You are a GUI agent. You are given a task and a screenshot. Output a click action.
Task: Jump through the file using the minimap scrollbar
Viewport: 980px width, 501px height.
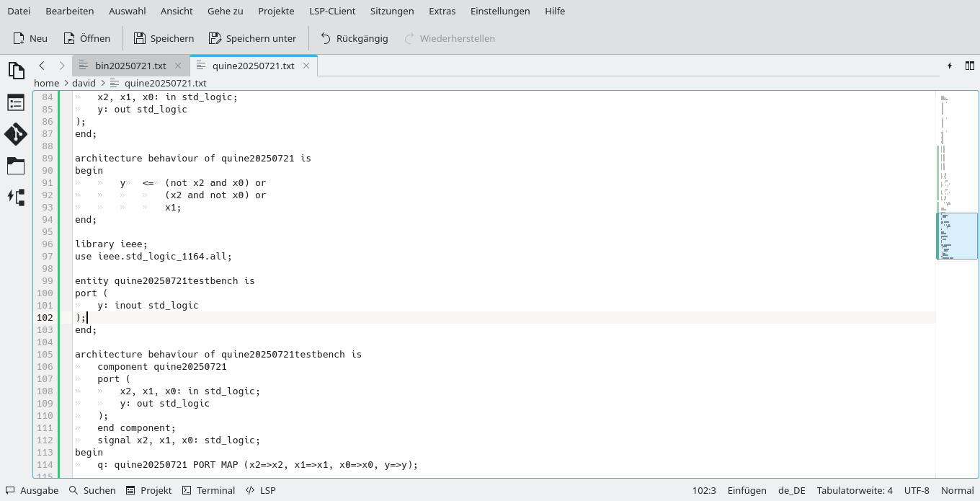[956, 236]
